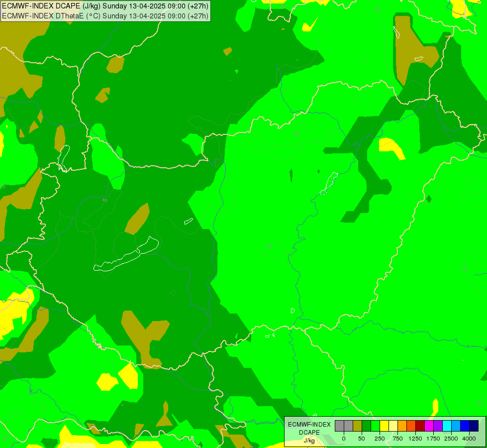487x448 pixels.
Task: Click the J/kg unit label in legend
Action: pos(309,441)
